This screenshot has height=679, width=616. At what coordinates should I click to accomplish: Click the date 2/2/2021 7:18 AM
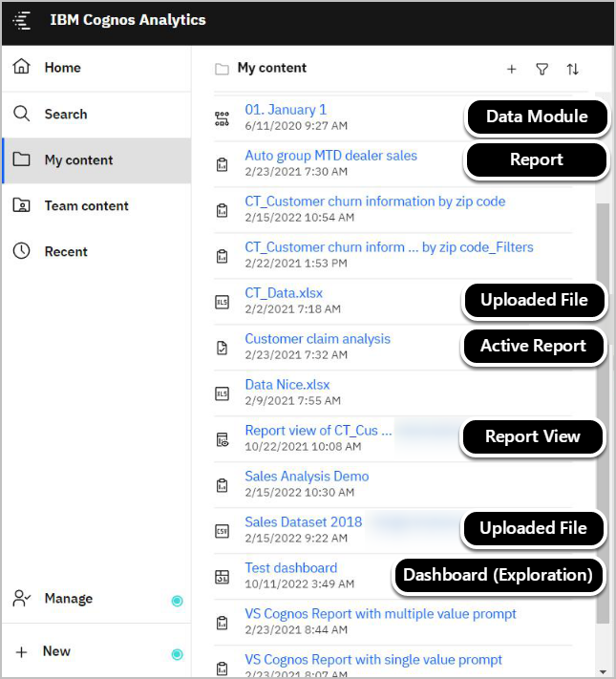pyautogui.click(x=293, y=309)
